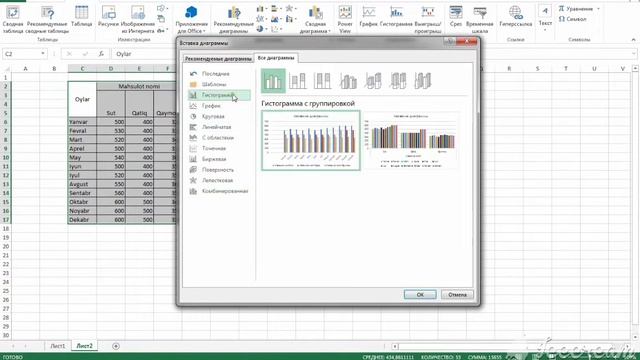Confirm dialog with OK button
This screenshot has width=640, height=360.
[420, 295]
